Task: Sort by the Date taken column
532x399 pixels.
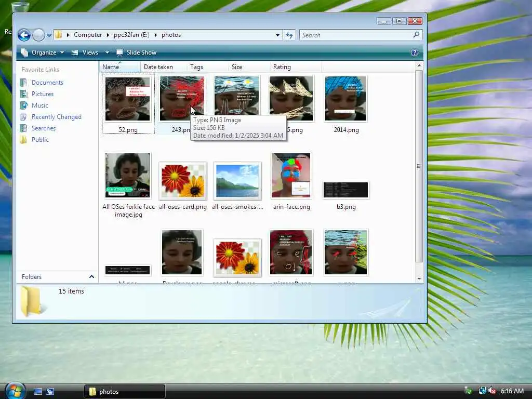Action: coord(163,67)
